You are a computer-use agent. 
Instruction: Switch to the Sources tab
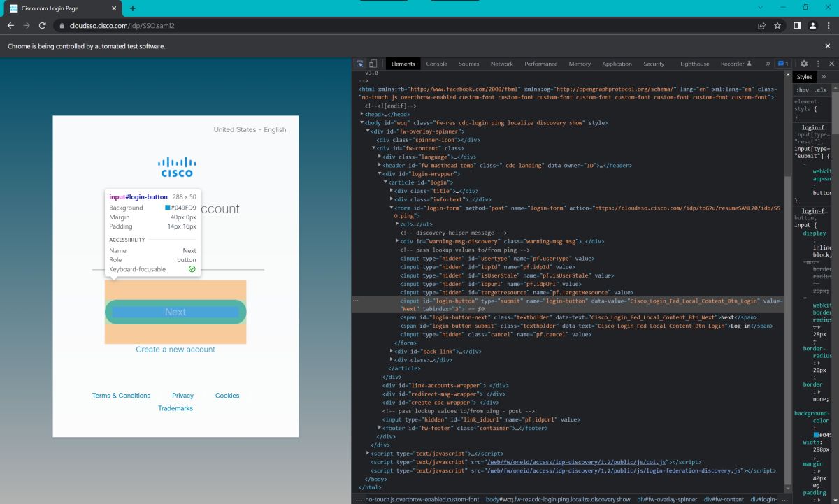468,64
